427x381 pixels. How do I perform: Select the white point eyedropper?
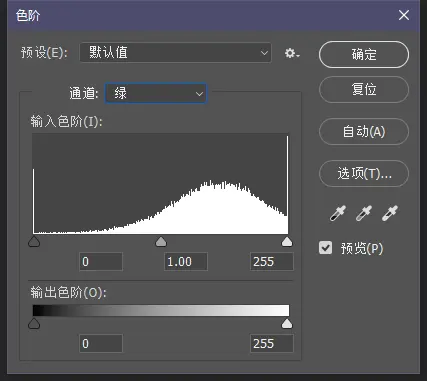tap(390, 213)
